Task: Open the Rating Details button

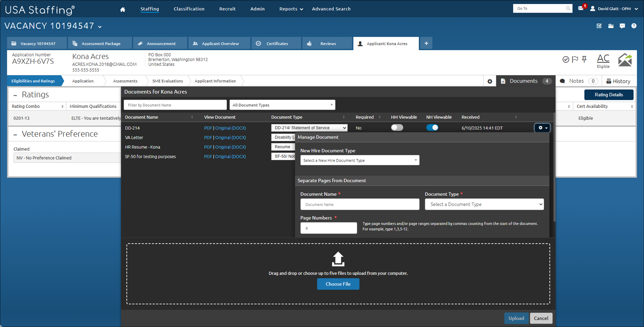Action: coord(609,95)
